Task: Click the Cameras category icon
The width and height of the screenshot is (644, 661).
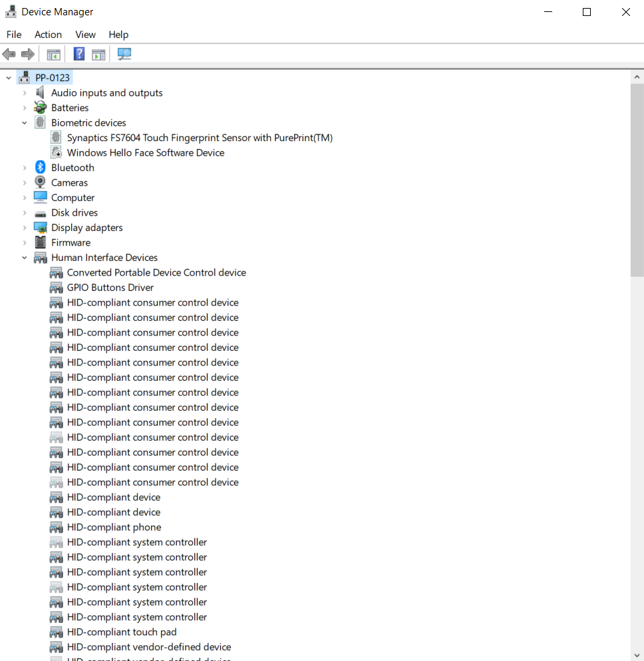Action: pos(39,182)
